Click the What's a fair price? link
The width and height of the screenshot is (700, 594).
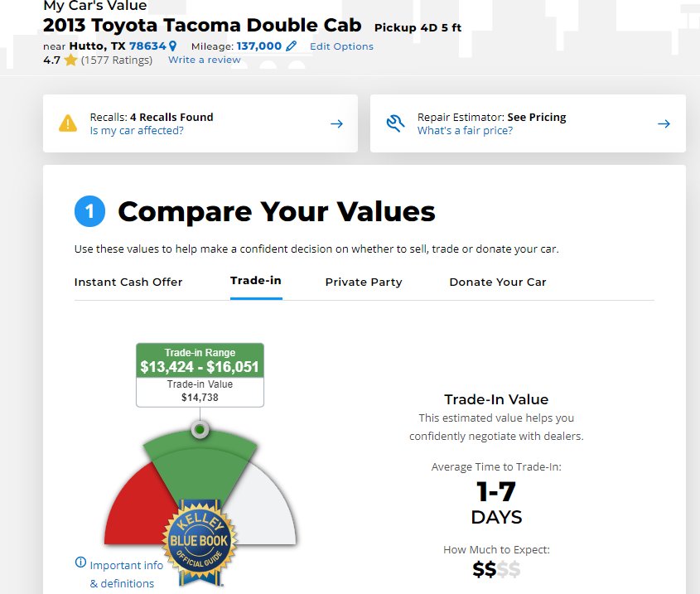point(466,130)
